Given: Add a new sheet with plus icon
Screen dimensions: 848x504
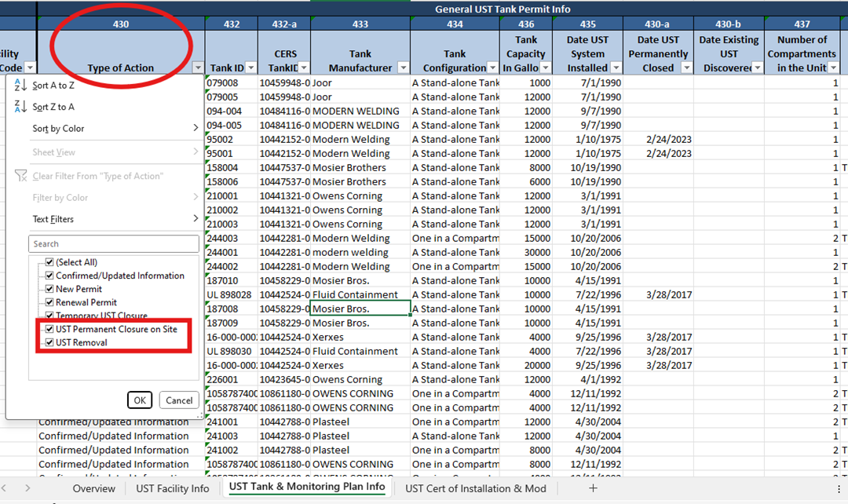Looking at the screenshot, I should tap(593, 488).
